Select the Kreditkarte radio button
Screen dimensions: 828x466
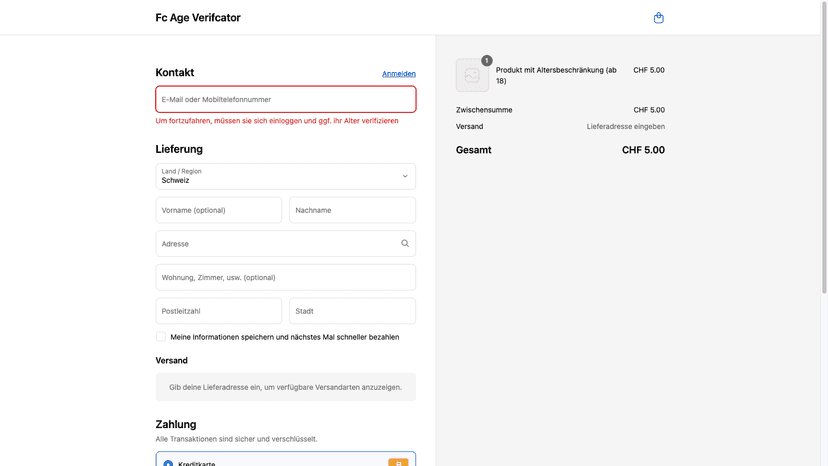pos(168,463)
